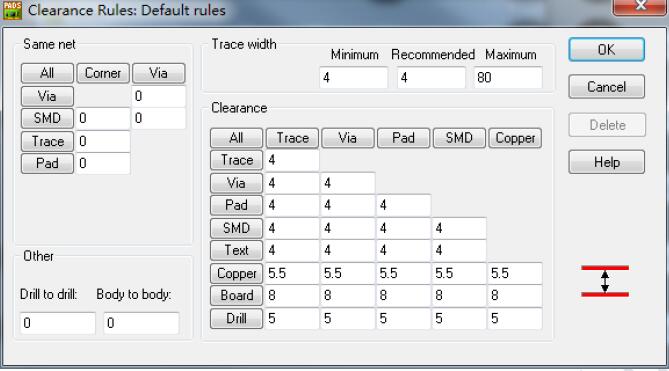
Task: Click the Trace to Trace clearance field
Action: click(x=292, y=160)
